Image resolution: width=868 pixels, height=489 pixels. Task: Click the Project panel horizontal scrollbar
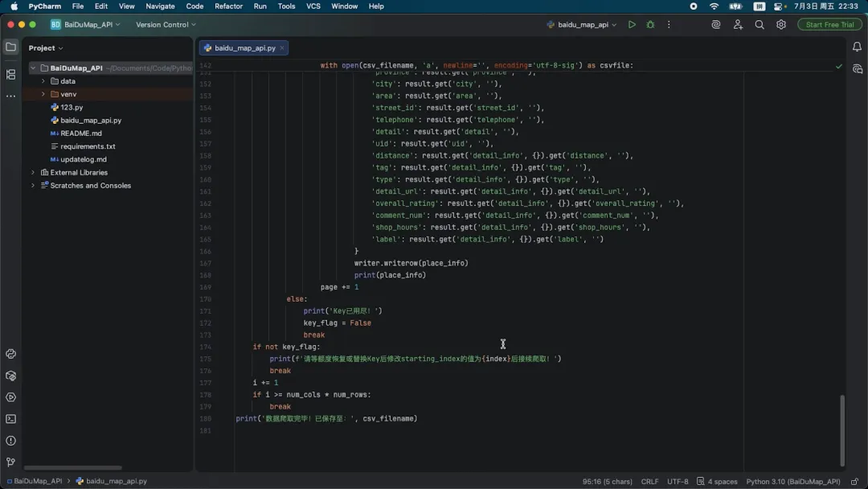(72, 467)
